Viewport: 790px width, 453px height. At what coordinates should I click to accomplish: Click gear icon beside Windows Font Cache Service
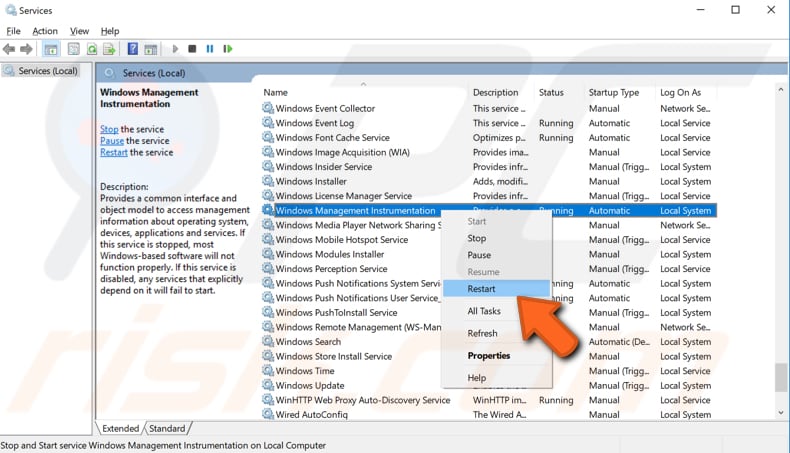268,137
